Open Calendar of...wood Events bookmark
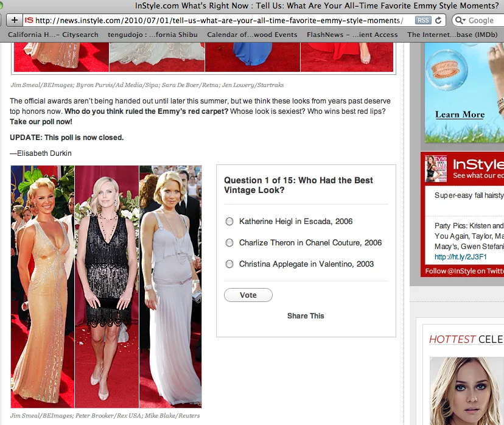Viewport: 504px width, 425px height. click(x=252, y=35)
